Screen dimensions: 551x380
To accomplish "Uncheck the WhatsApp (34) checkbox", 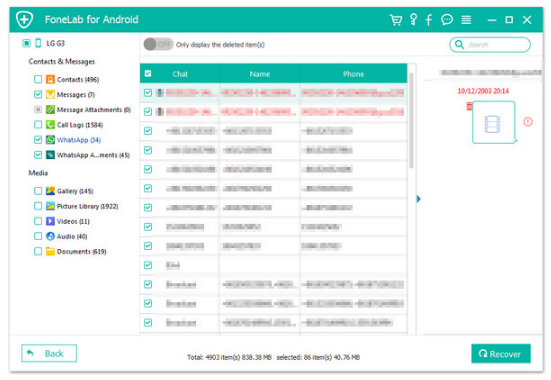I will pos(38,140).
